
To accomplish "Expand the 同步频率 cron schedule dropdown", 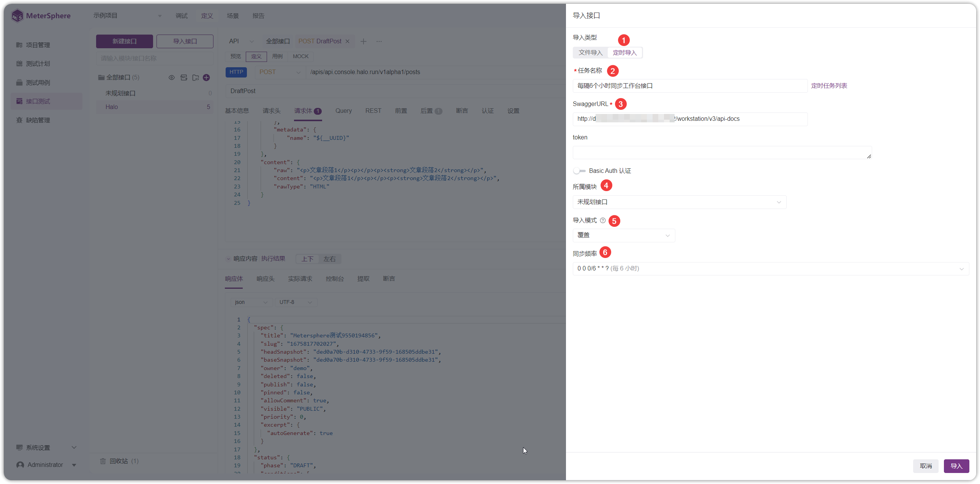I will pyautogui.click(x=771, y=269).
